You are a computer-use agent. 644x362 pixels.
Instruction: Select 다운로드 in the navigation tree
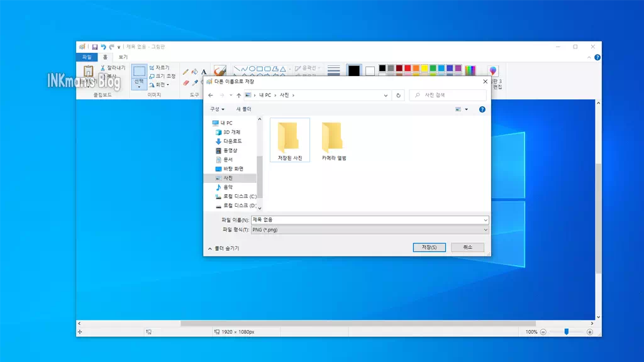[x=229, y=141]
